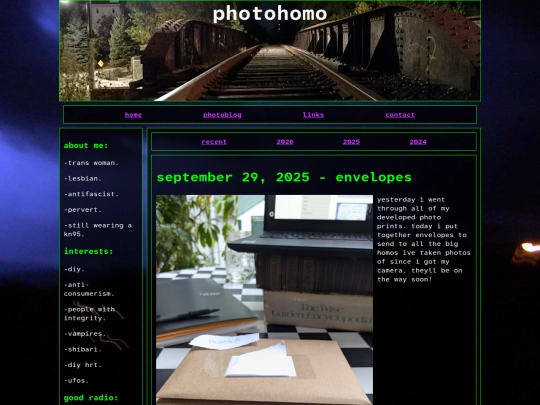Visit the contact page
This screenshot has height=405, width=540.
coord(400,115)
